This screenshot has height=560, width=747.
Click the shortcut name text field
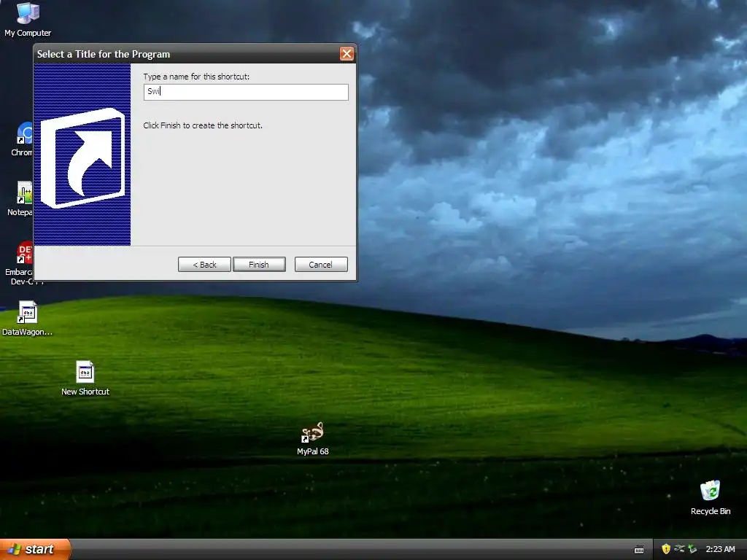point(246,92)
